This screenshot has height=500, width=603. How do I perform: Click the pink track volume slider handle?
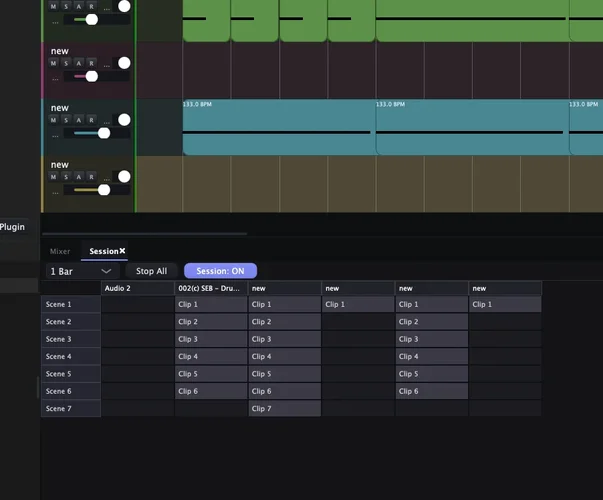(92, 77)
